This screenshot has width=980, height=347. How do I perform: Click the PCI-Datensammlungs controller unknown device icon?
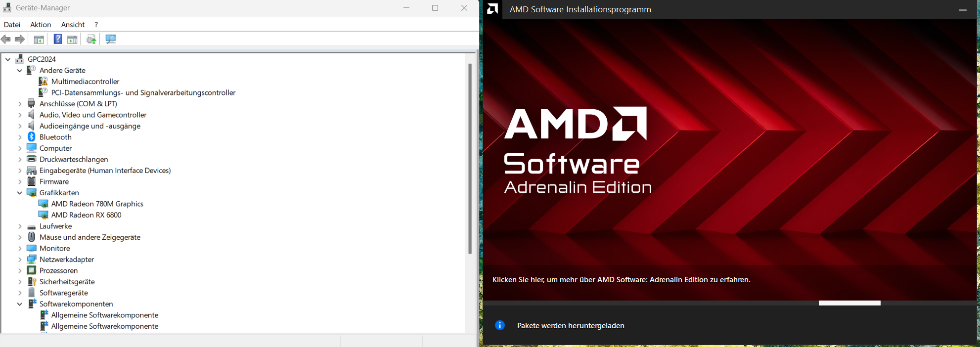tap(44, 92)
